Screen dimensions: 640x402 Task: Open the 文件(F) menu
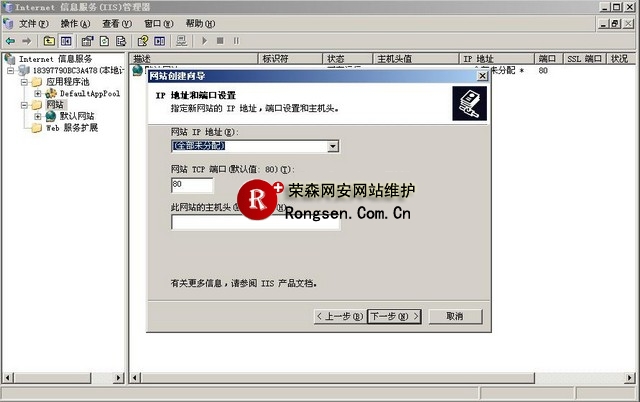pyautogui.click(x=35, y=23)
